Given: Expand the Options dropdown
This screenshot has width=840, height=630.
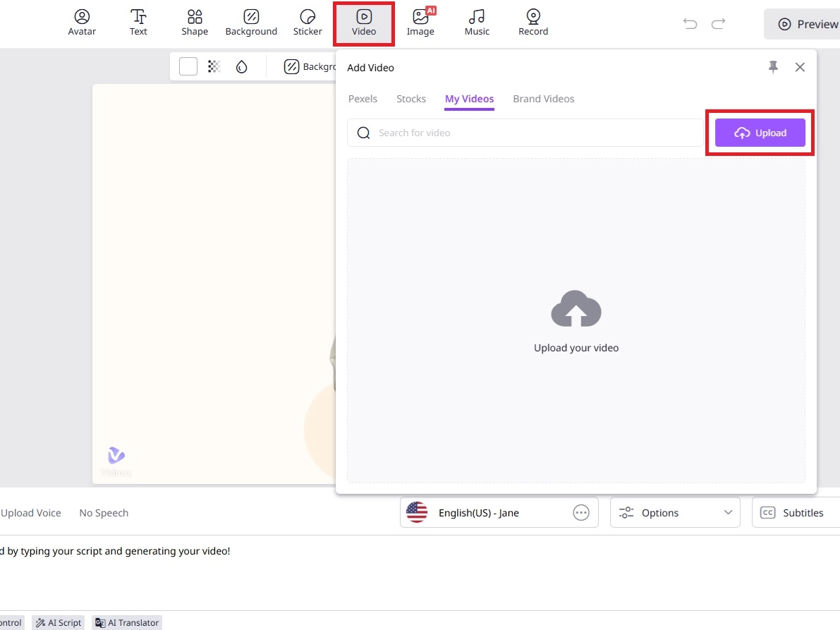Looking at the screenshot, I should (x=675, y=513).
